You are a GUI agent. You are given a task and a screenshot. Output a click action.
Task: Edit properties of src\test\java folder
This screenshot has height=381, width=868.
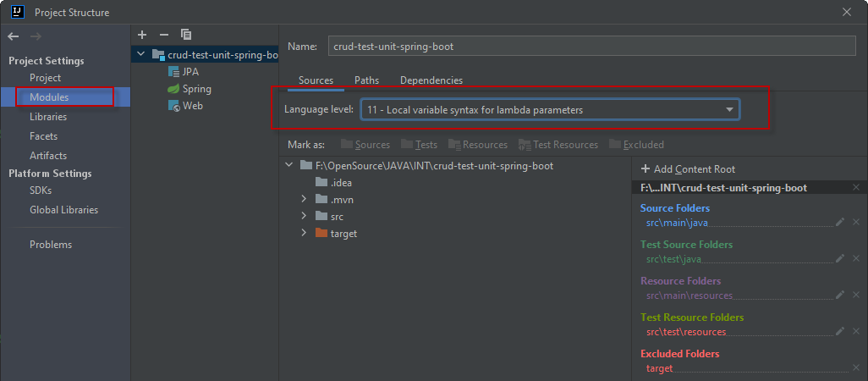tap(840, 258)
